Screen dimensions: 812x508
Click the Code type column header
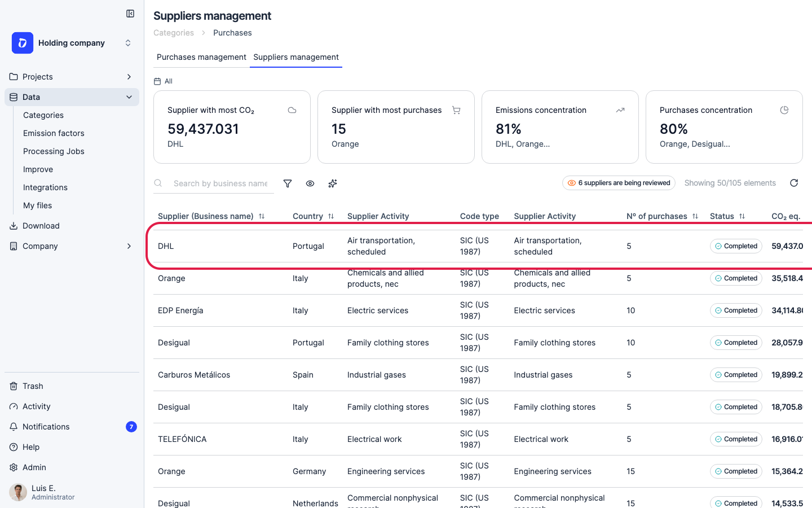click(479, 216)
